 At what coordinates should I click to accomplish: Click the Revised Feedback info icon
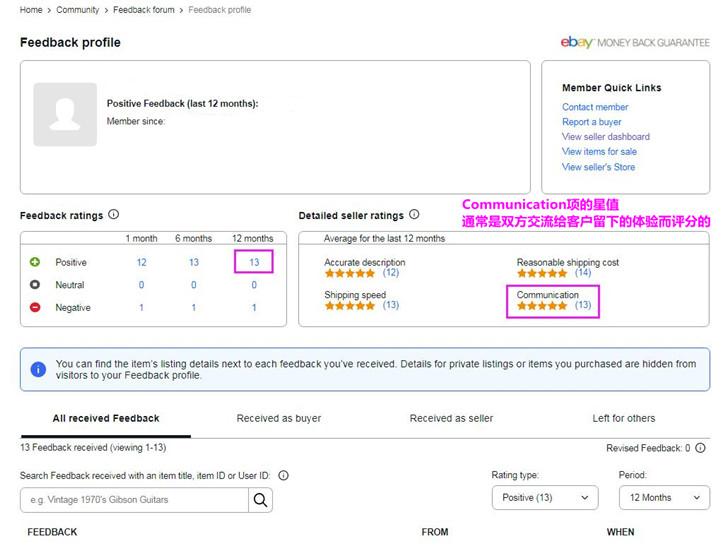point(701,449)
